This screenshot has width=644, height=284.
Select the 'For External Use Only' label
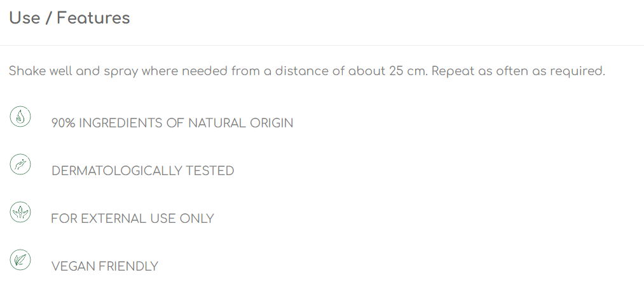point(132,218)
